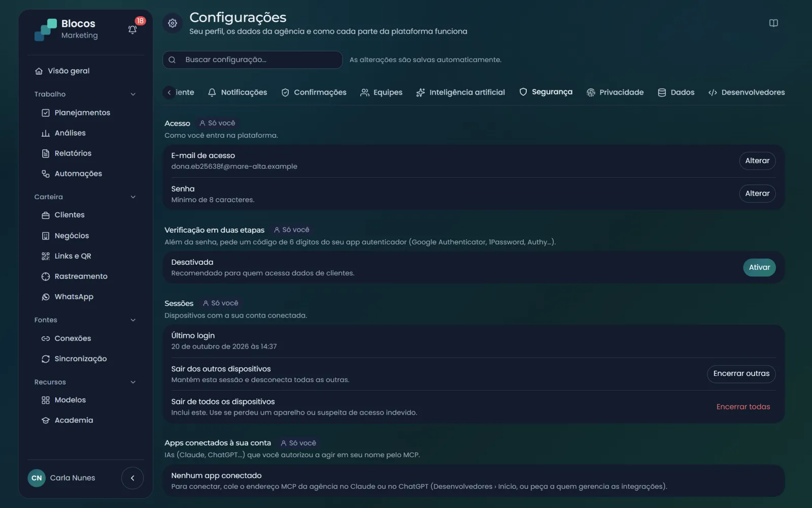The width and height of the screenshot is (812, 508).
Task: Open the Carla Nunes profile avatar
Action: click(37, 478)
